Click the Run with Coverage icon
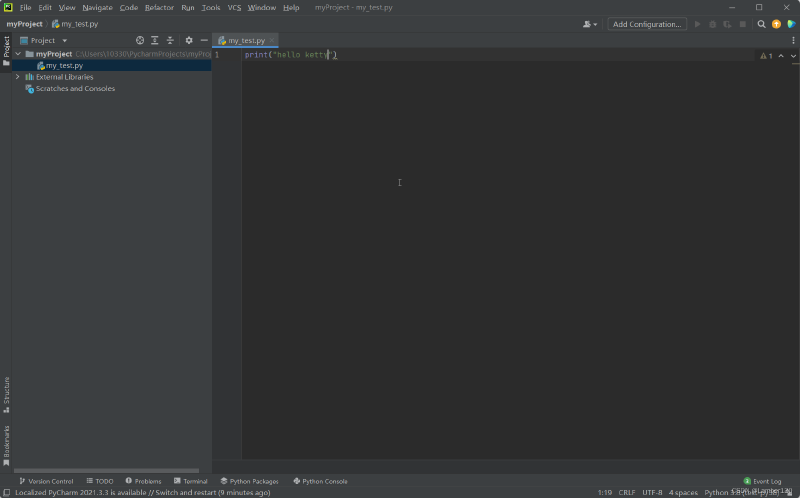This screenshot has height=498, width=800. pos(728,24)
